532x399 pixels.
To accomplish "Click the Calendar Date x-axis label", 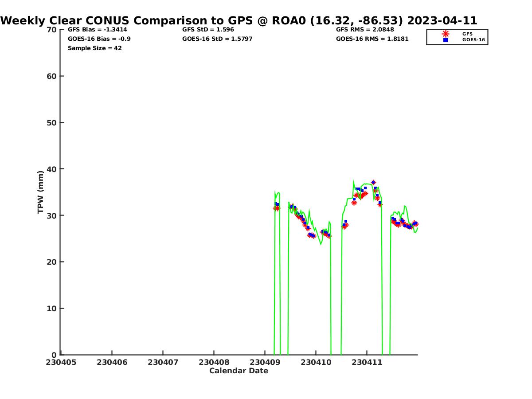I will (239, 371).
